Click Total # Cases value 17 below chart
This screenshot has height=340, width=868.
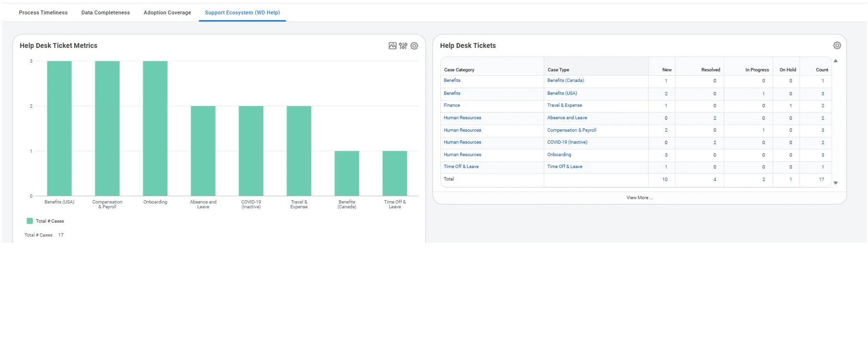pos(61,235)
